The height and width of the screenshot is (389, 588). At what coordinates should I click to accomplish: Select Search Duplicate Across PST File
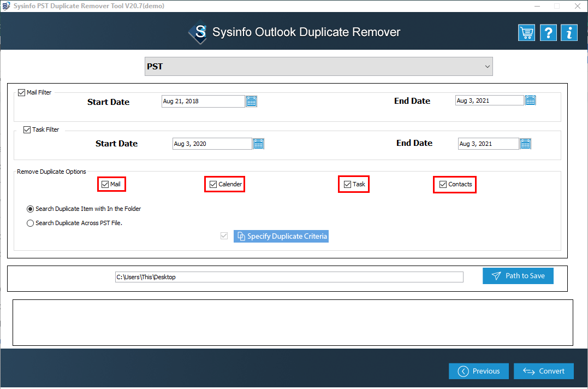click(30, 223)
